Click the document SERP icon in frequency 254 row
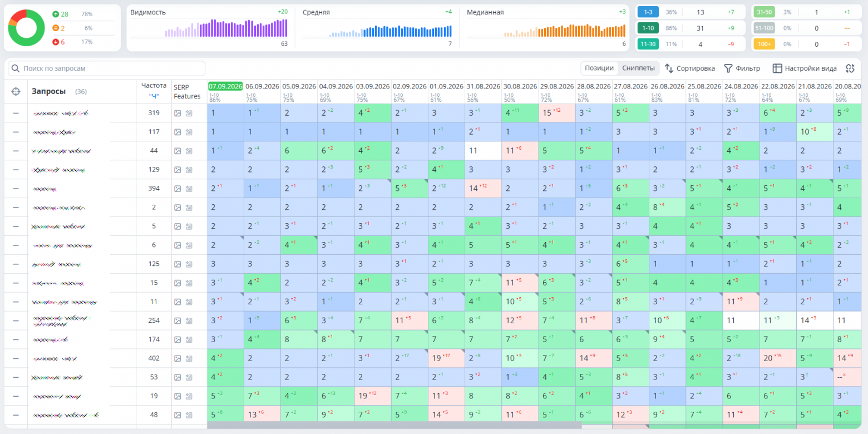The image size is (868, 434). (189, 321)
